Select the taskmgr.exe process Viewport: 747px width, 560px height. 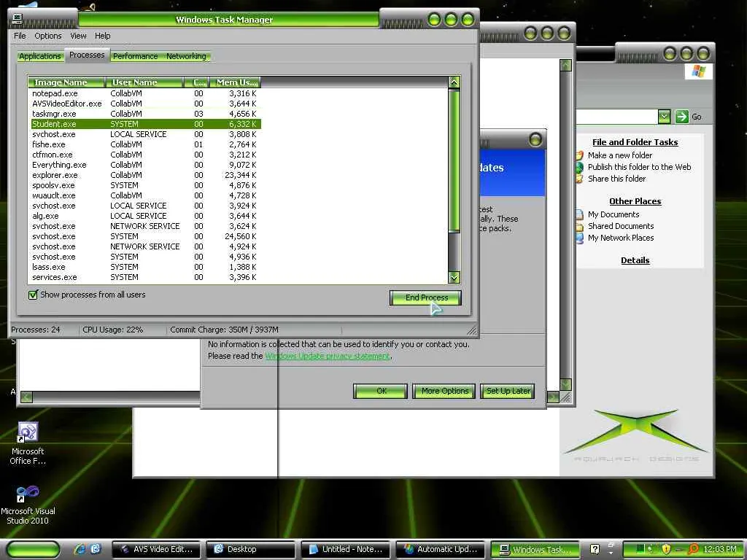click(145, 114)
